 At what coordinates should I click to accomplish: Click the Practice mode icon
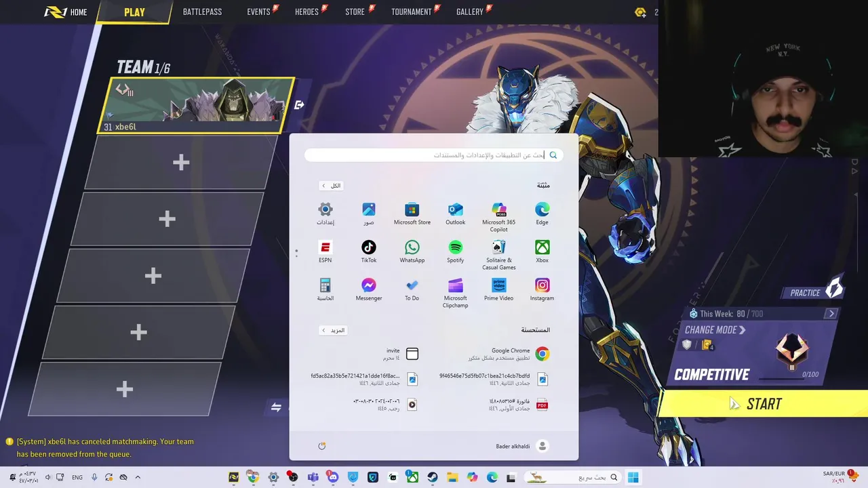coord(834,288)
